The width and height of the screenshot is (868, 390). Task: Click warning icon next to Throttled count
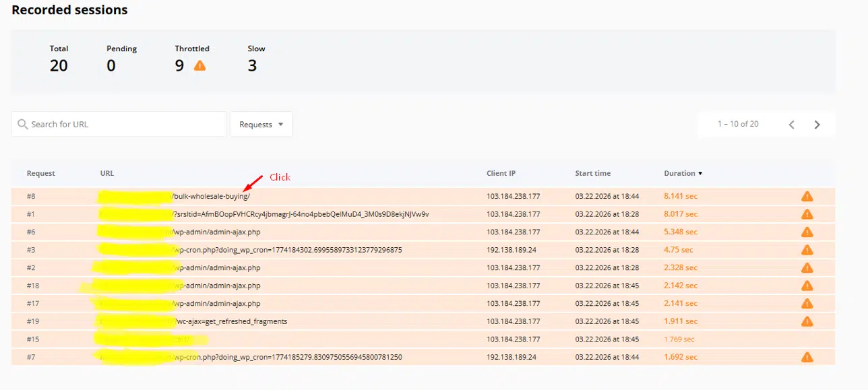[x=199, y=65]
